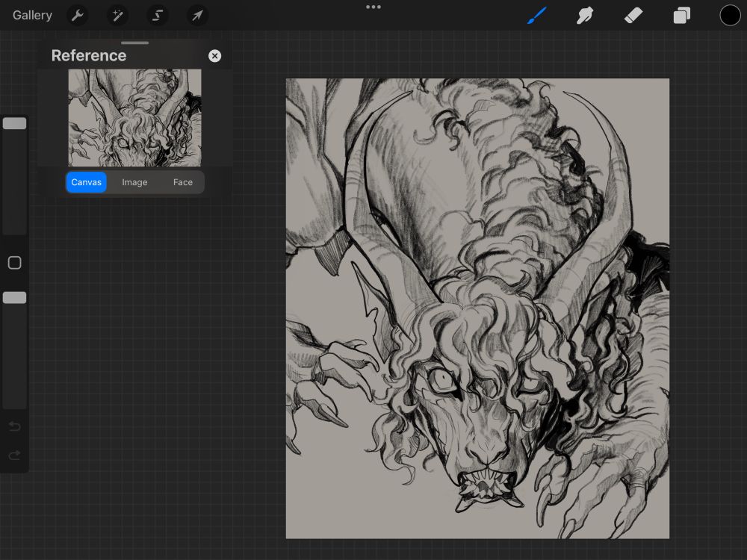Open the Adjustments magic wand menu
The height and width of the screenshot is (560, 747).
117,15
